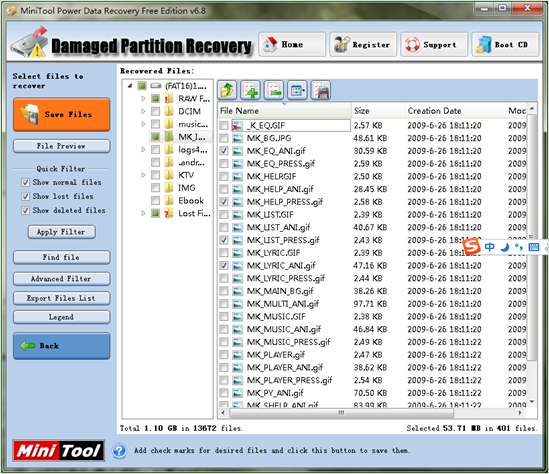
Task: Open the Advanced Filter dialog
Action: [x=62, y=279]
